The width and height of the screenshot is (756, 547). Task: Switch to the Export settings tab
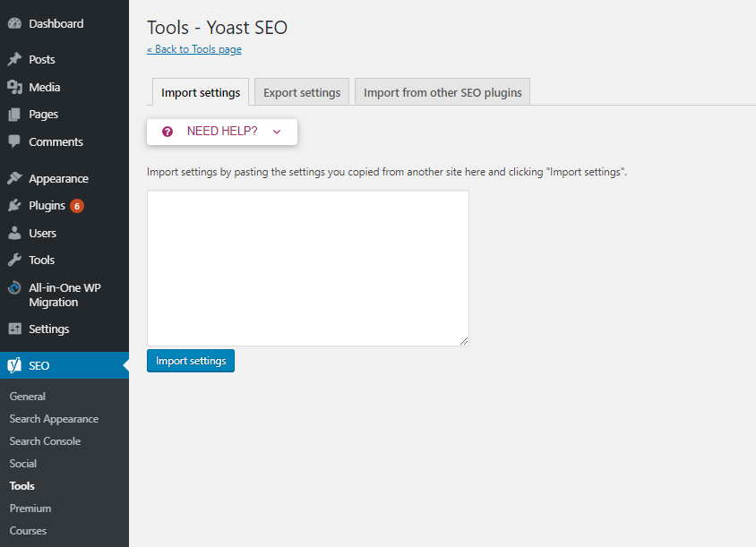[302, 92]
